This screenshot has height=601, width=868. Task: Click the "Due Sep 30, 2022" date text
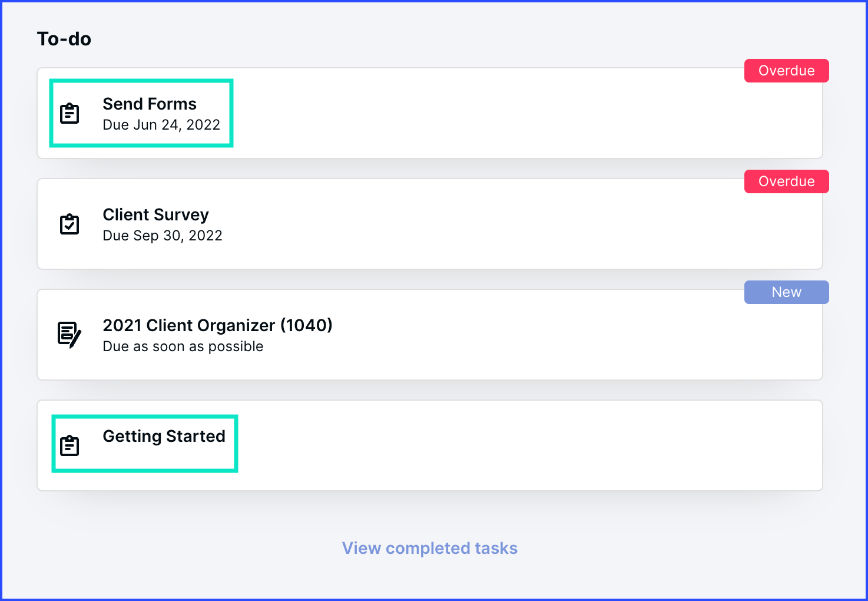pos(163,236)
